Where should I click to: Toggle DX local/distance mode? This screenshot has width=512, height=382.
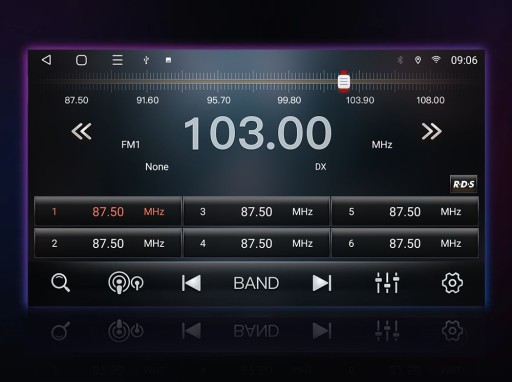[x=321, y=167]
